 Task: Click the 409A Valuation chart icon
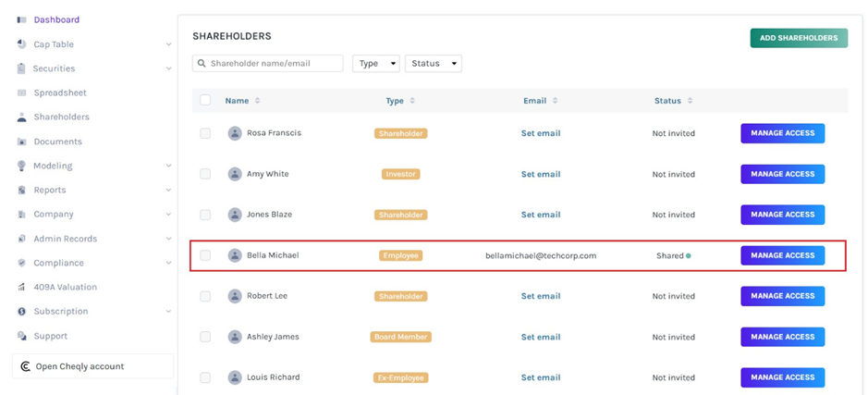tap(21, 287)
